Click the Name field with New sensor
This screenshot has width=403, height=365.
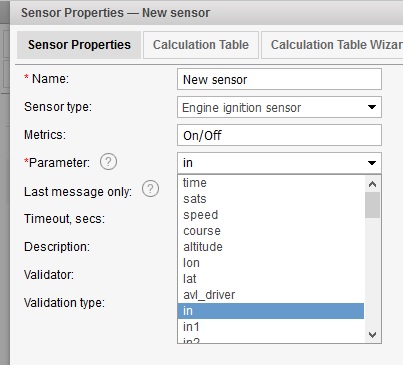coord(279,79)
